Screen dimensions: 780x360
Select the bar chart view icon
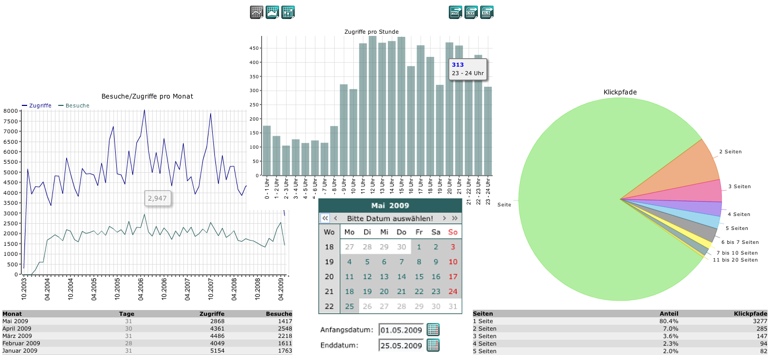288,12
